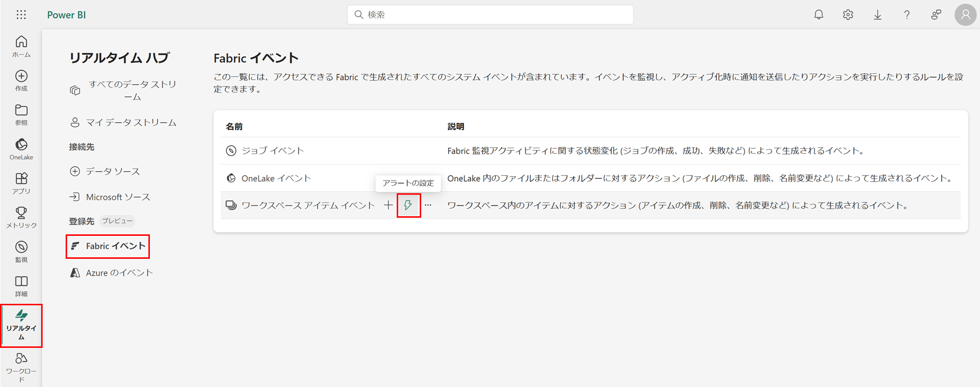
Task: Open 監視 in the left rail
Action: click(21, 252)
